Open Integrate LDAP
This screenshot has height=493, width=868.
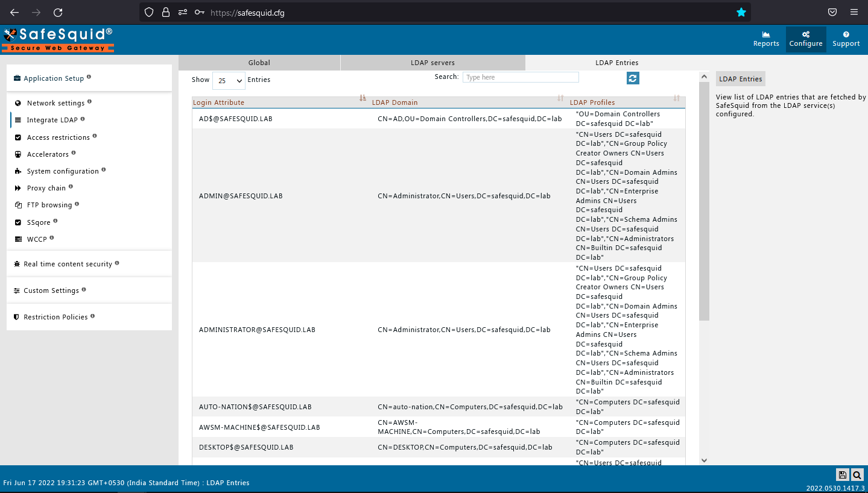click(52, 120)
